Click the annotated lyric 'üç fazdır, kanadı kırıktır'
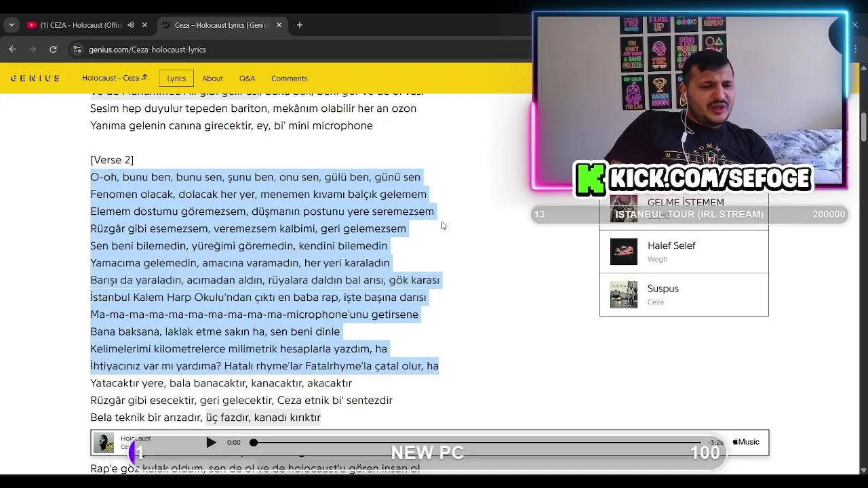The image size is (868, 488). coord(263,418)
